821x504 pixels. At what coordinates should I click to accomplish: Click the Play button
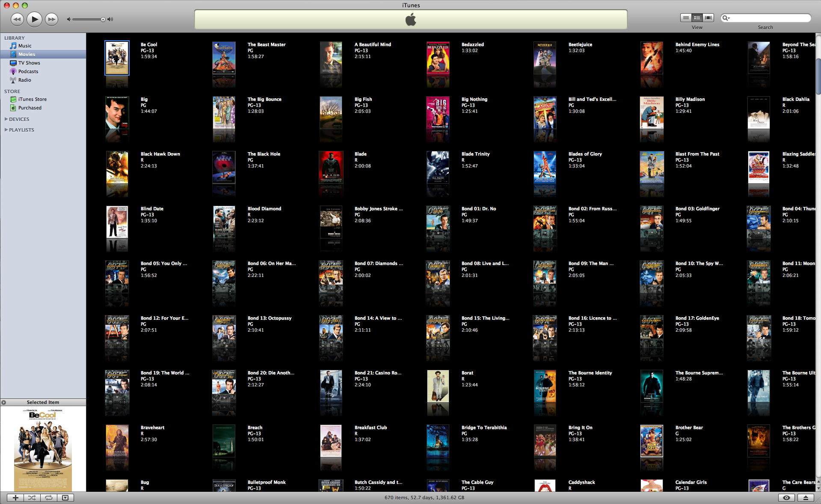[34, 19]
